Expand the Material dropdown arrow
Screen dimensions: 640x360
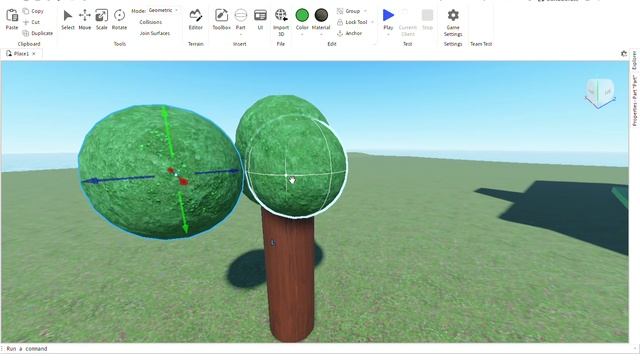(321, 34)
